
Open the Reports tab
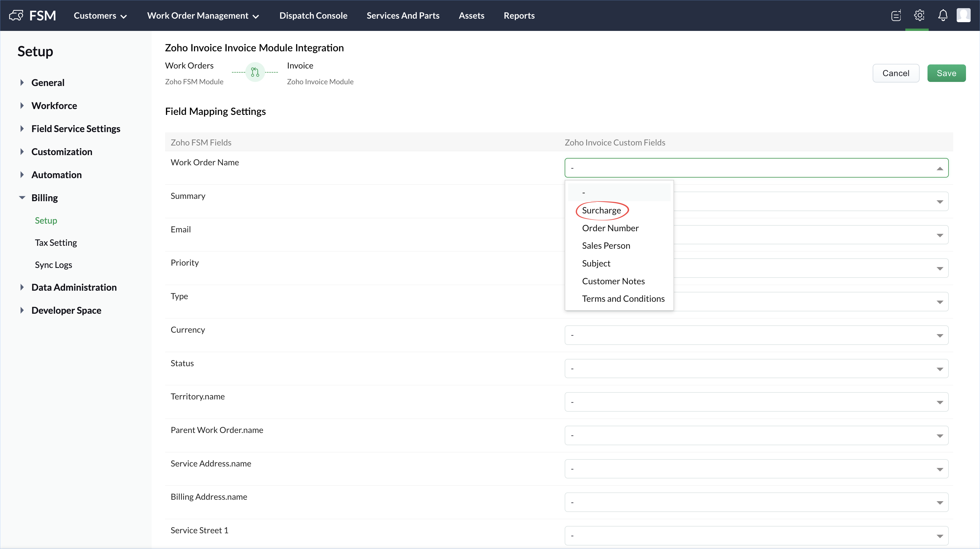coord(519,15)
